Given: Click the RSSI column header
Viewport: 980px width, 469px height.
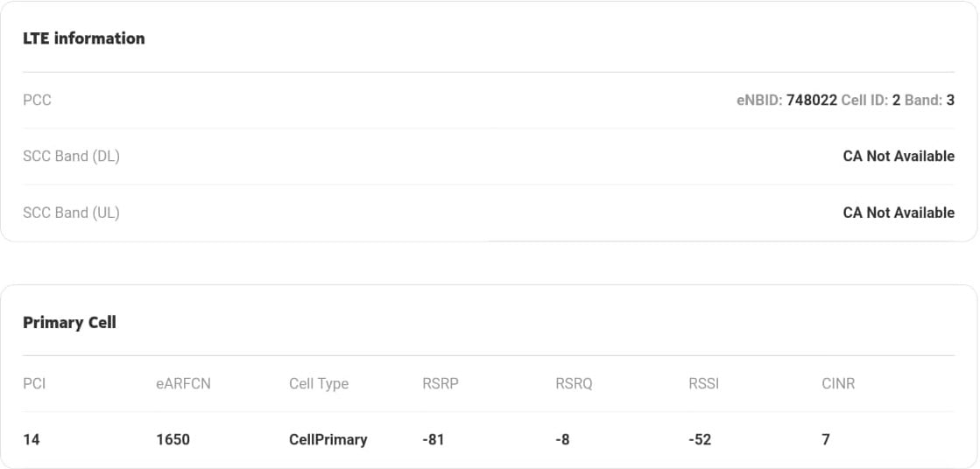Looking at the screenshot, I should pos(704,383).
